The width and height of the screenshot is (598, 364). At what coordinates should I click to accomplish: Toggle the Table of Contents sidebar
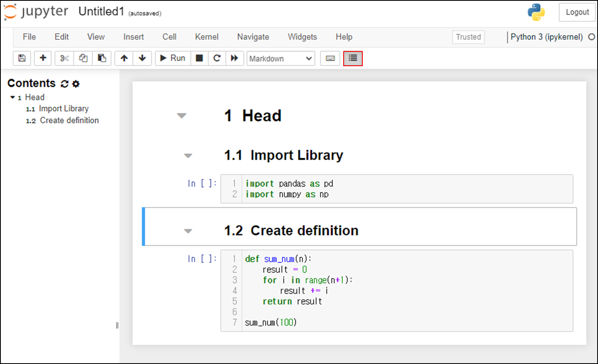pos(353,58)
